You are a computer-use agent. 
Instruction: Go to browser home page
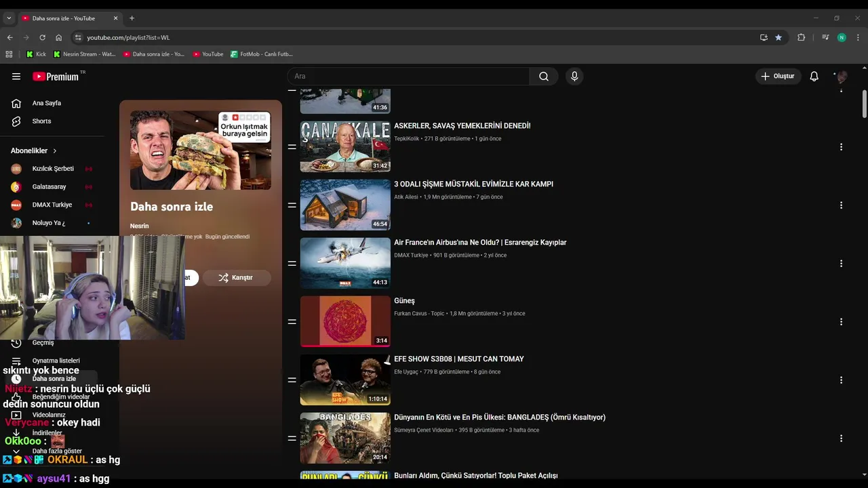point(58,38)
